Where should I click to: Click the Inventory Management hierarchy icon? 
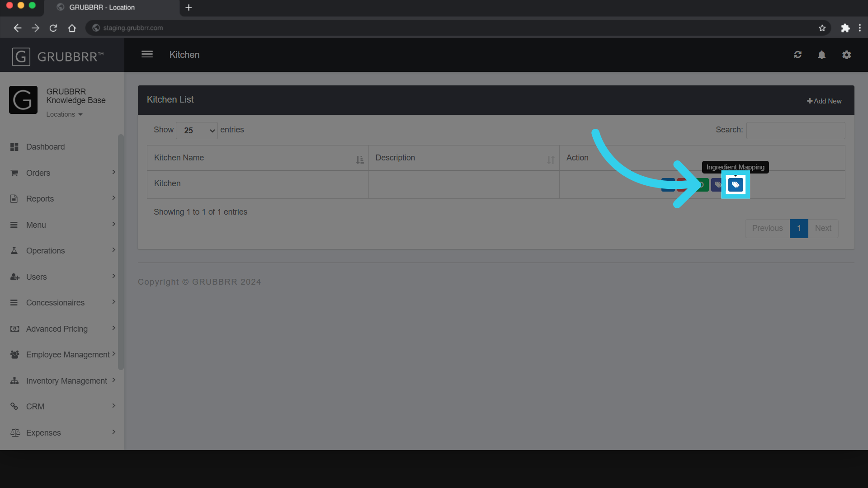(x=15, y=381)
